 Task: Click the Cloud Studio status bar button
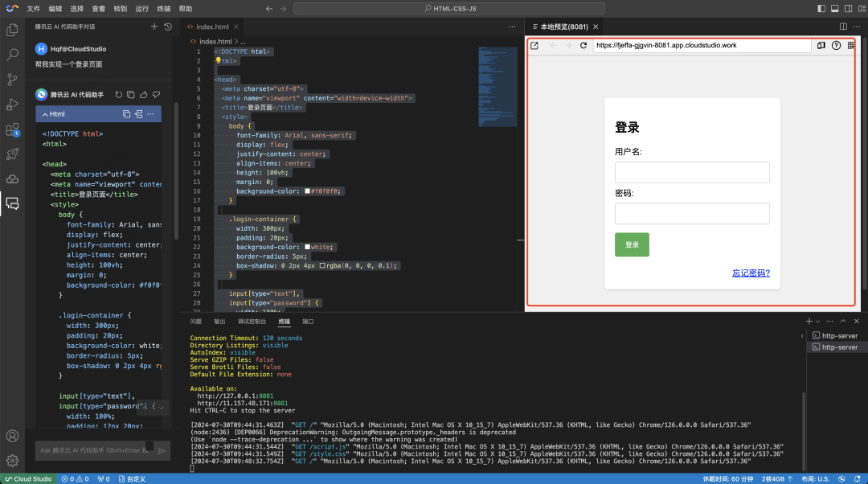28,479
